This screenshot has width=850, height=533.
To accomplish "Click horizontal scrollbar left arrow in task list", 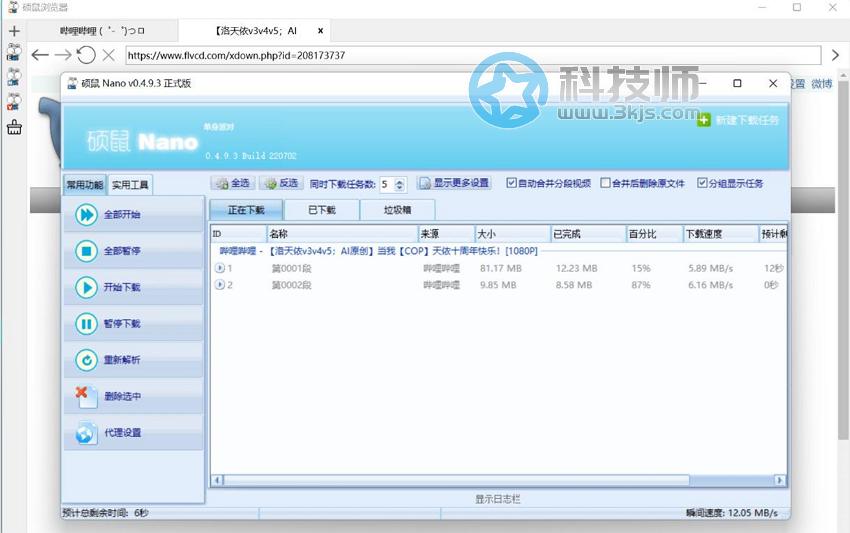I will point(217,480).
